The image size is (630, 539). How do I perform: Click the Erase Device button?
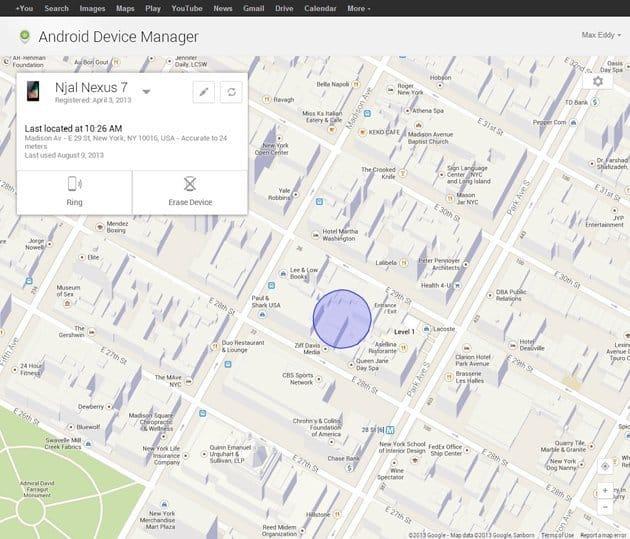click(x=190, y=192)
